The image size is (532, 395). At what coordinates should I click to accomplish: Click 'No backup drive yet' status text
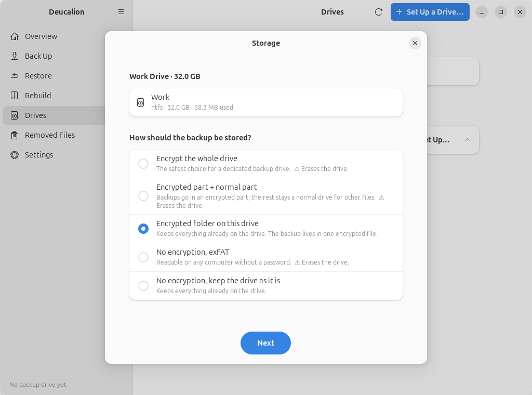(38, 385)
